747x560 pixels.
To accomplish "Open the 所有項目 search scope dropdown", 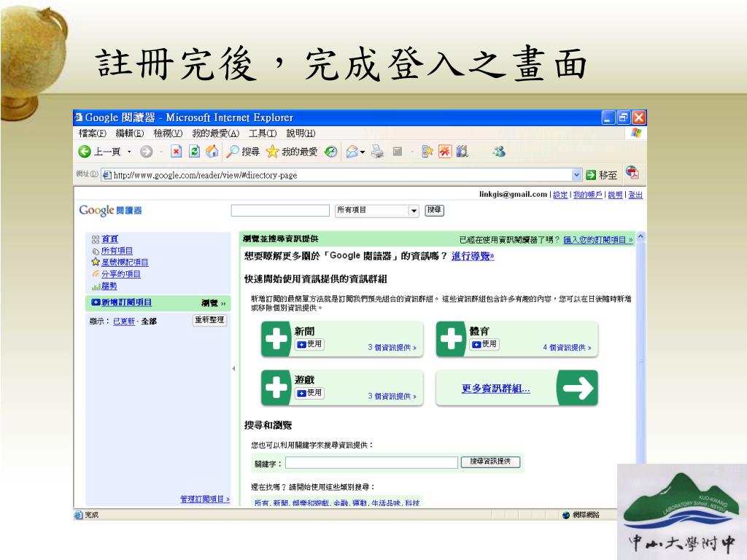I will click(x=377, y=211).
